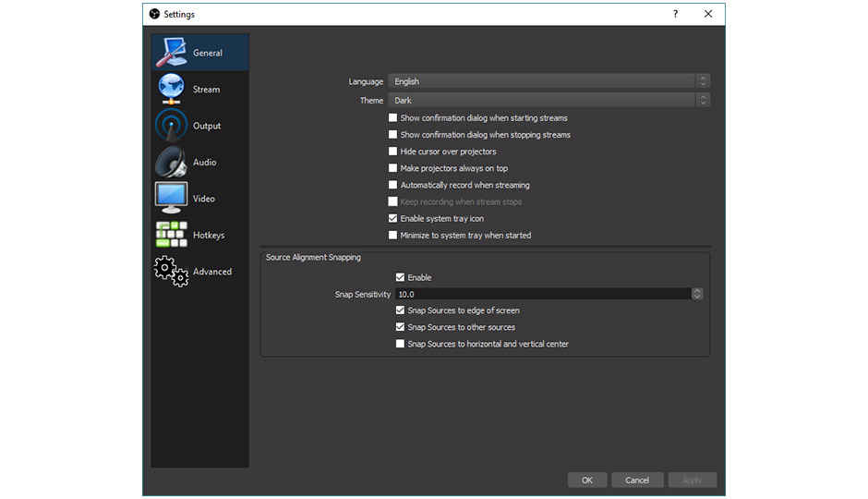The image size is (868, 499).
Task: Open the Video settings label
Action: [204, 199]
